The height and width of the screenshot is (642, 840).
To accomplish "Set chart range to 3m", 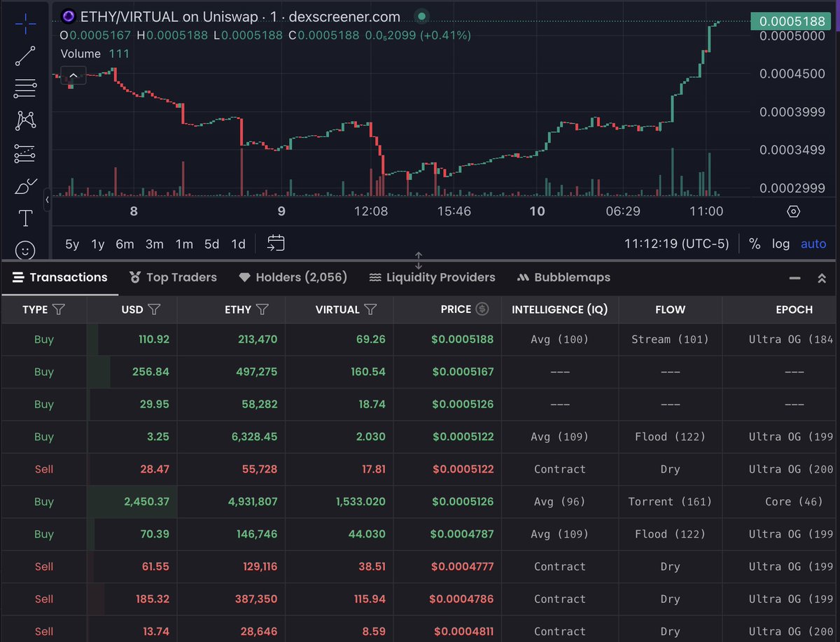I will click(x=155, y=244).
